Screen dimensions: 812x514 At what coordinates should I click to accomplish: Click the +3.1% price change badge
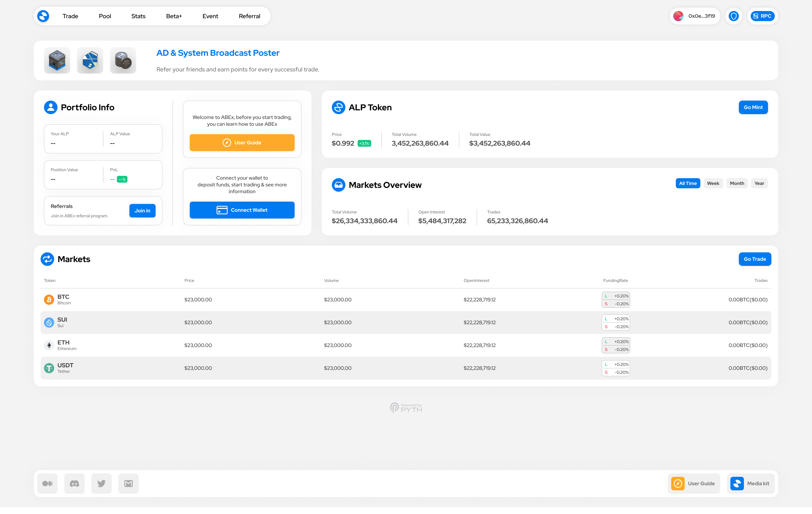pyautogui.click(x=364, y=144)
